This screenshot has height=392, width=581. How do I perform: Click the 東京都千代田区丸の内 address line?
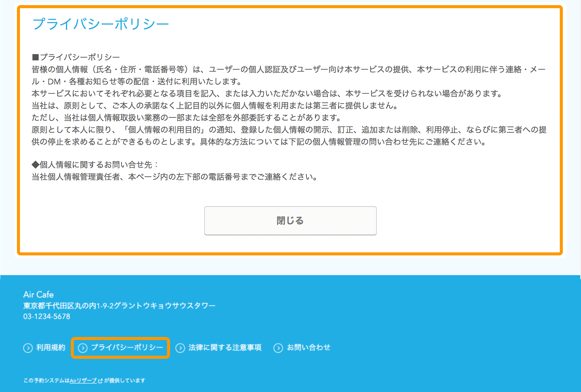pyautogui.click(x=119, y=306)
